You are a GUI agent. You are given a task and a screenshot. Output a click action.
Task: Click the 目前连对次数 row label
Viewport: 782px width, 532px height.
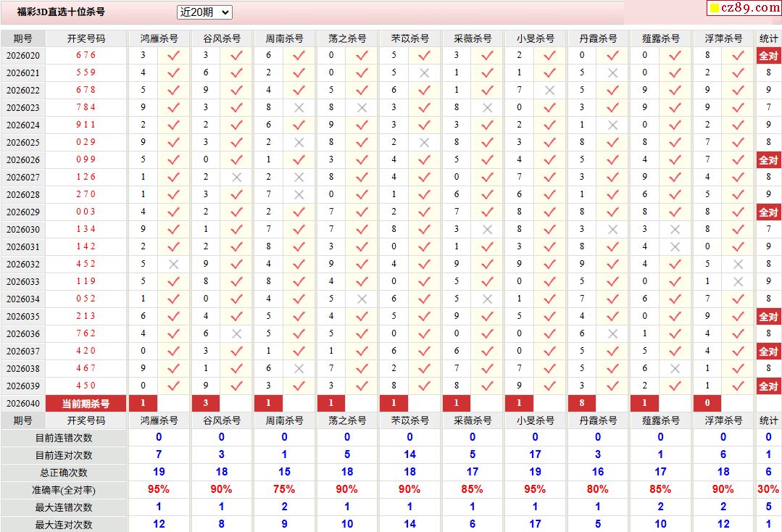pyautogui.click(x=64, y=455)
